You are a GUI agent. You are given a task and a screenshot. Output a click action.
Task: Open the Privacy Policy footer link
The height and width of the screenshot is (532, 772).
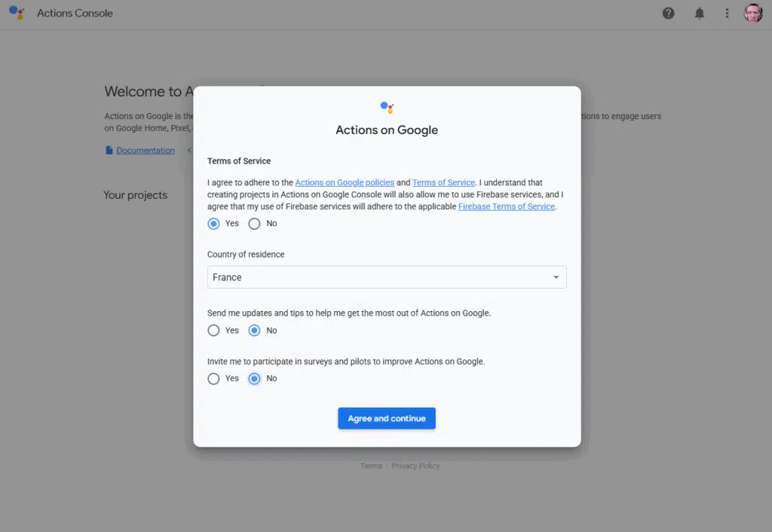(x=415, y=466)
